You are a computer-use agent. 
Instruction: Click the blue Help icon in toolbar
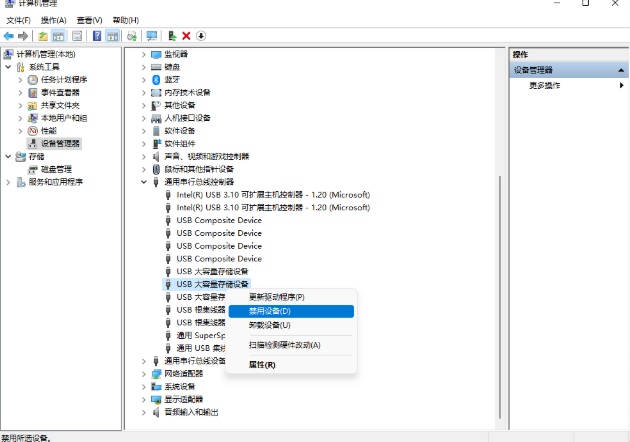click(97, 35)
